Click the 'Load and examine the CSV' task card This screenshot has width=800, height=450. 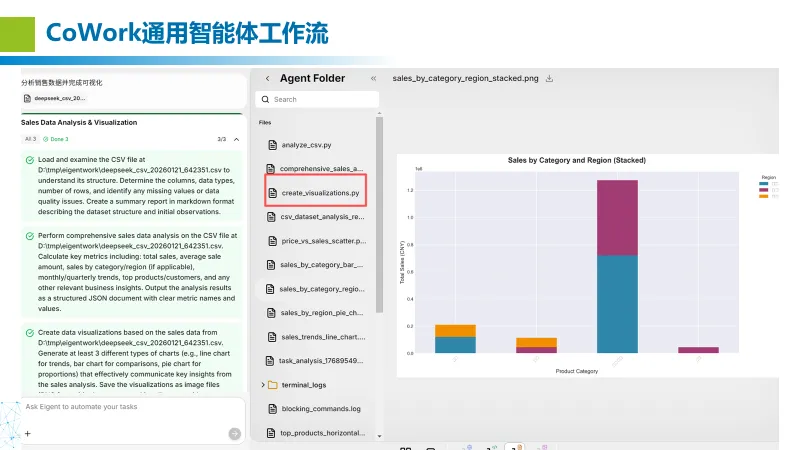pos(132,186)
